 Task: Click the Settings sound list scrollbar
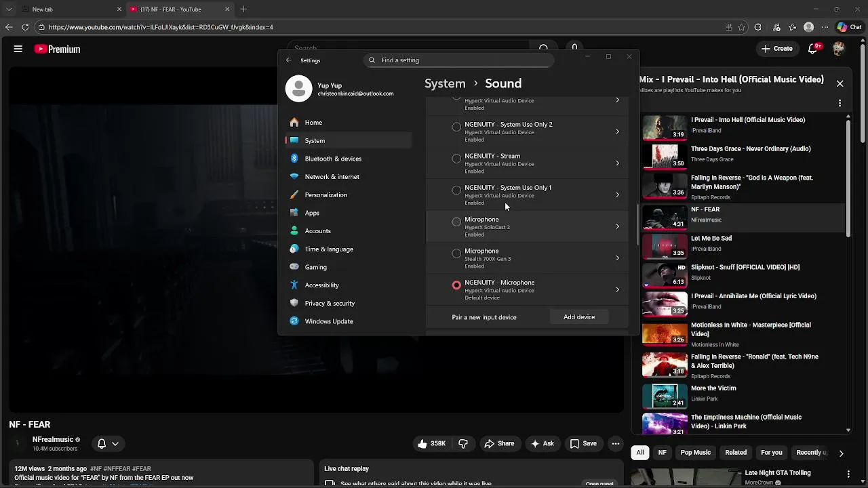pyautogui.click(x=637, y=225)
